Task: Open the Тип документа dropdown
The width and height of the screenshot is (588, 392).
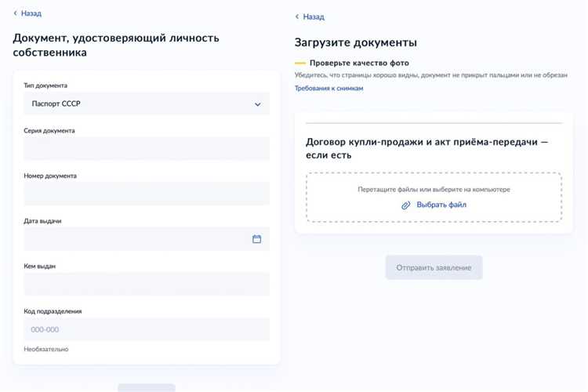Action: coord(147,104)
